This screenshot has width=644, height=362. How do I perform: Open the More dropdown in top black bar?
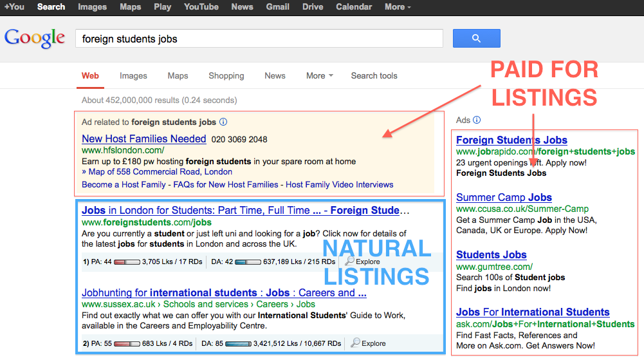(398, 7)
